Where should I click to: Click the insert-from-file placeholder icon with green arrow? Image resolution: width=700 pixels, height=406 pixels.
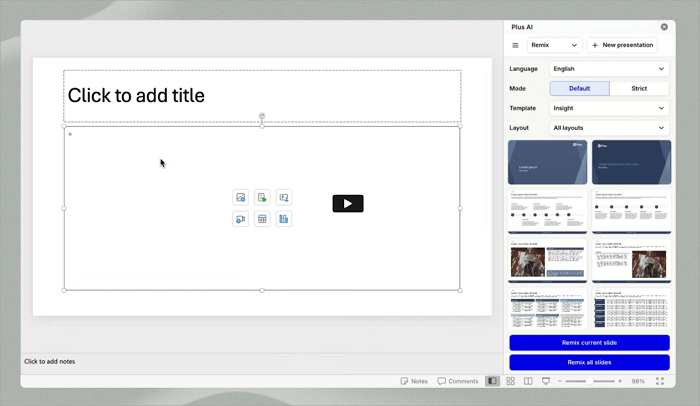point(262,197)
